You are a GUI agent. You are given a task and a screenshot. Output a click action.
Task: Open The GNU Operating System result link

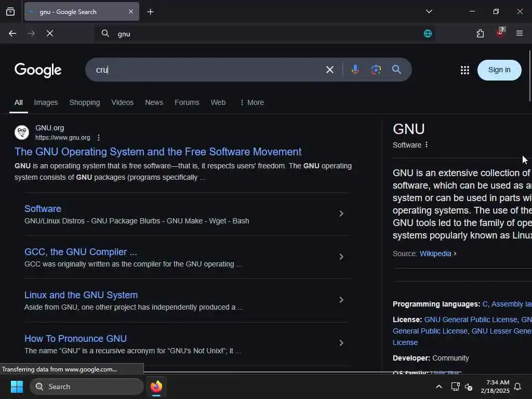(158, 152)
